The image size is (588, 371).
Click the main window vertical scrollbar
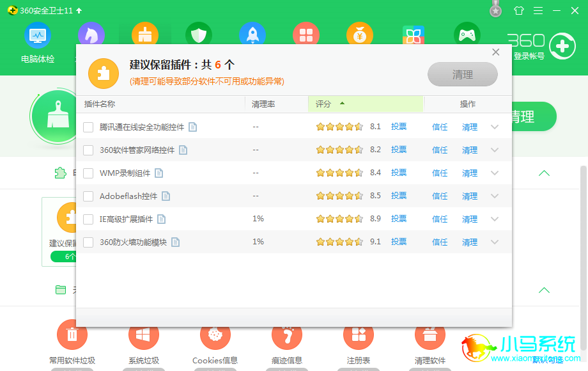[584, 259]
